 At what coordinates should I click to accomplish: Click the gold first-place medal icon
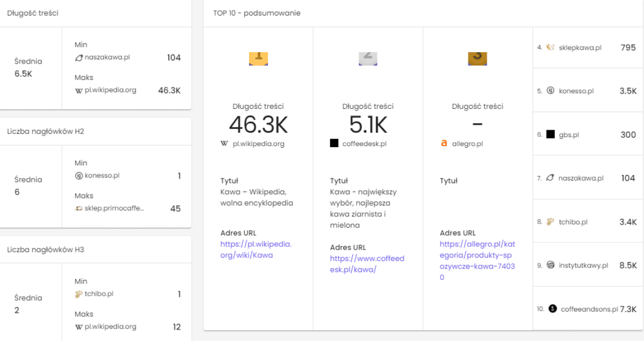pos(258,59)
